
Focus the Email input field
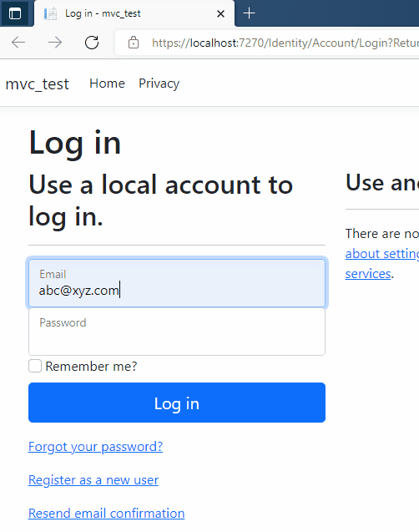point(177,283)
